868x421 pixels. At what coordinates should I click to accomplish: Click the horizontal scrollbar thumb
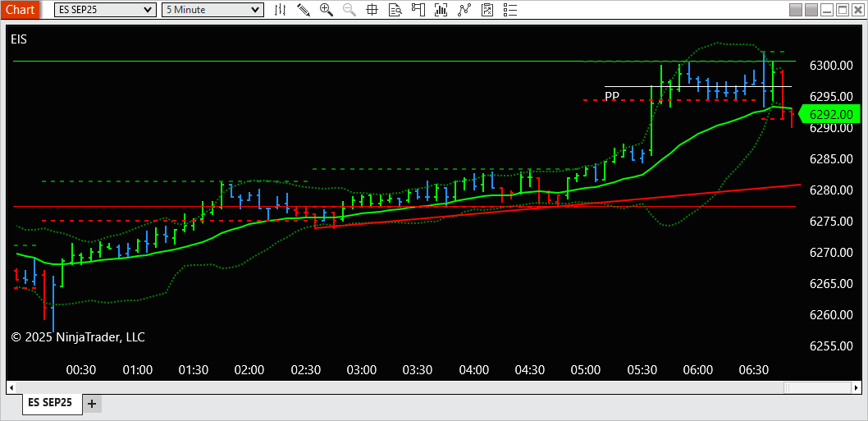(817, 386)
